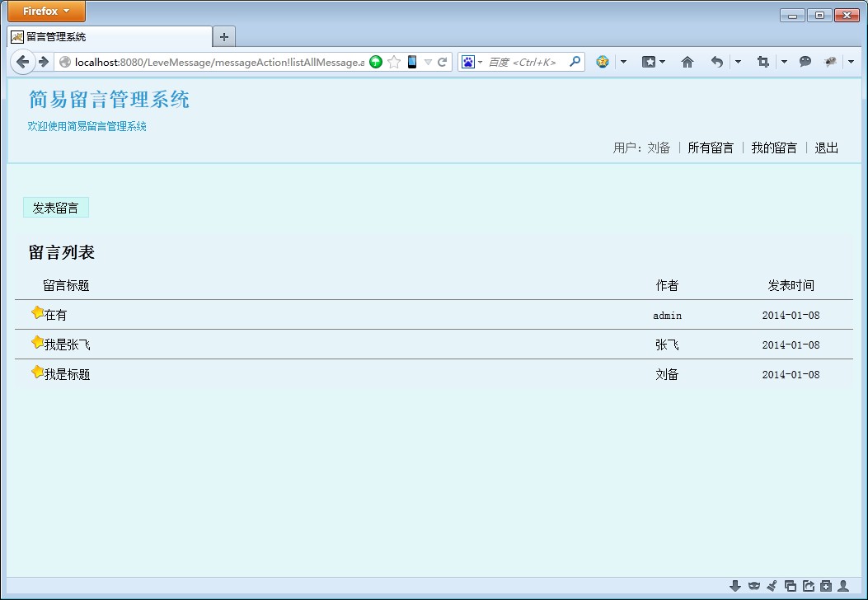Open the 我的留言 navigation item
Image resolution: width=868 pixels, height=600 pixels.
[x=774, y=148]
